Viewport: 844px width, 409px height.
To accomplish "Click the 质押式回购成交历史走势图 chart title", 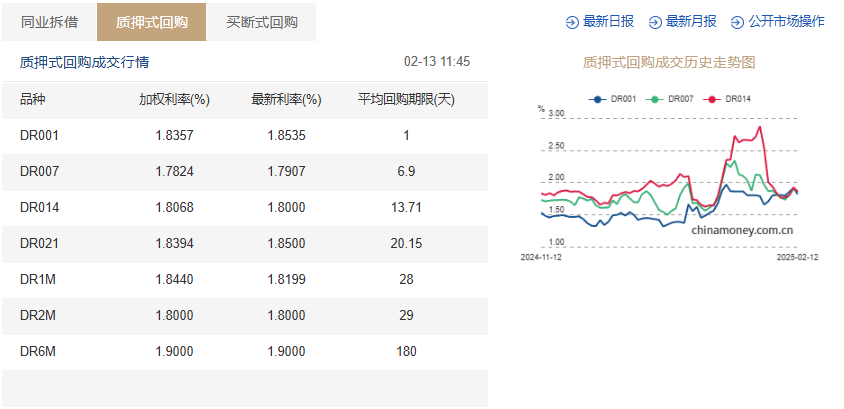I will (669, 62).
